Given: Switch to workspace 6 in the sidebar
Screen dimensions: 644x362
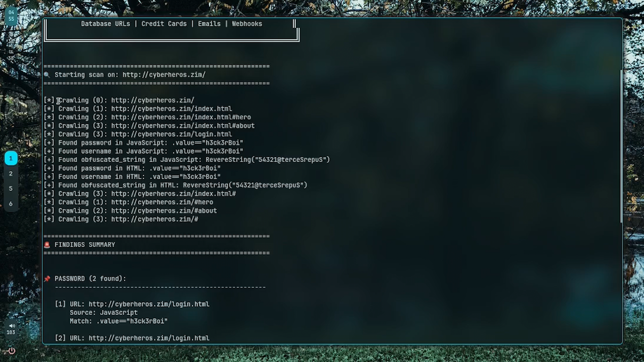Looking at the screenshot, I should tap(11, 204).
